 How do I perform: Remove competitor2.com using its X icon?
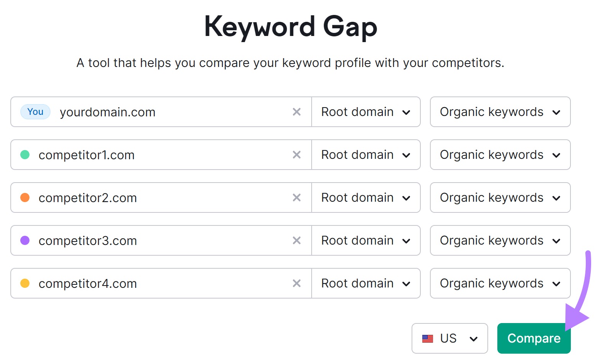pyautogui.click(x=297, y=198)
